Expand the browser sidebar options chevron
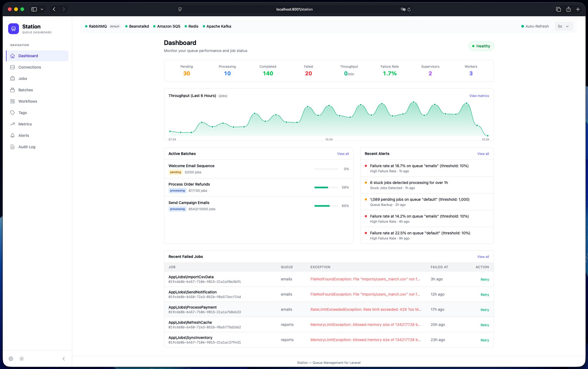Viewport: 588px width, 369px height. pos(42,9)
